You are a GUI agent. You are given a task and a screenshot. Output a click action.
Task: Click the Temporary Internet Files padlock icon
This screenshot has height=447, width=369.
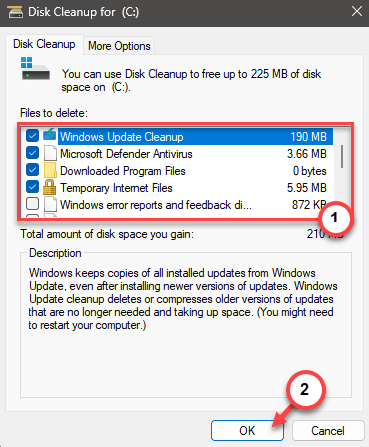[x=50, y=187]
